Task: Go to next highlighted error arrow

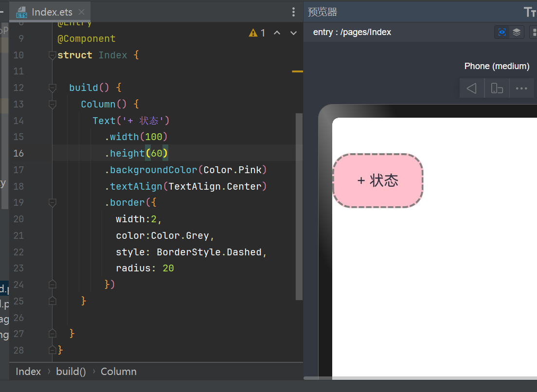Action: [x=293, y=33]
